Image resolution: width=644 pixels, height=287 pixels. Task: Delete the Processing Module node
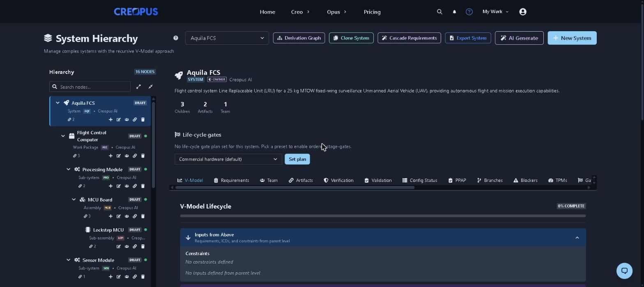(x=143, y=186)
